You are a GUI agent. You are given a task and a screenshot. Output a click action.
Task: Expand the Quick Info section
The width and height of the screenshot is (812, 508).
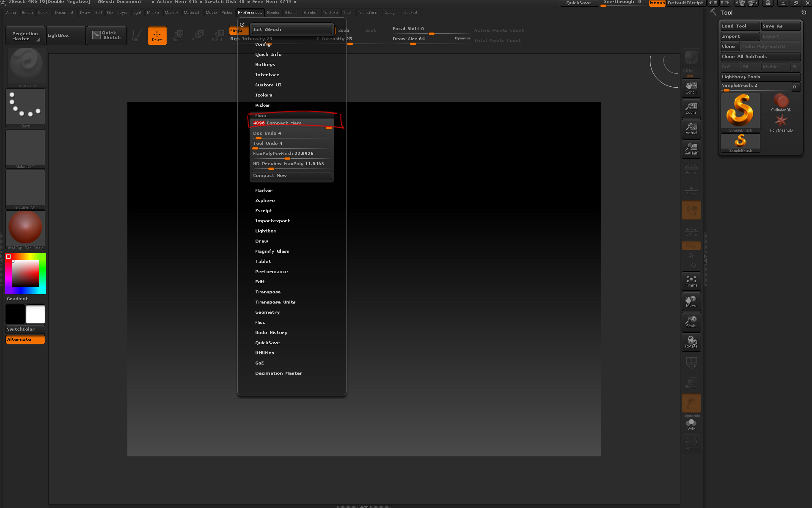pos(268,55)
